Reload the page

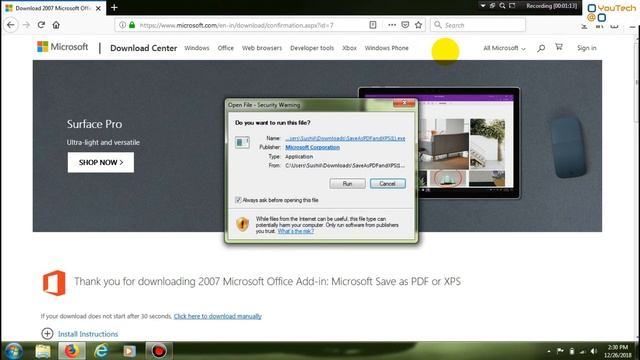pyautogui.click(x=41, y=25)
